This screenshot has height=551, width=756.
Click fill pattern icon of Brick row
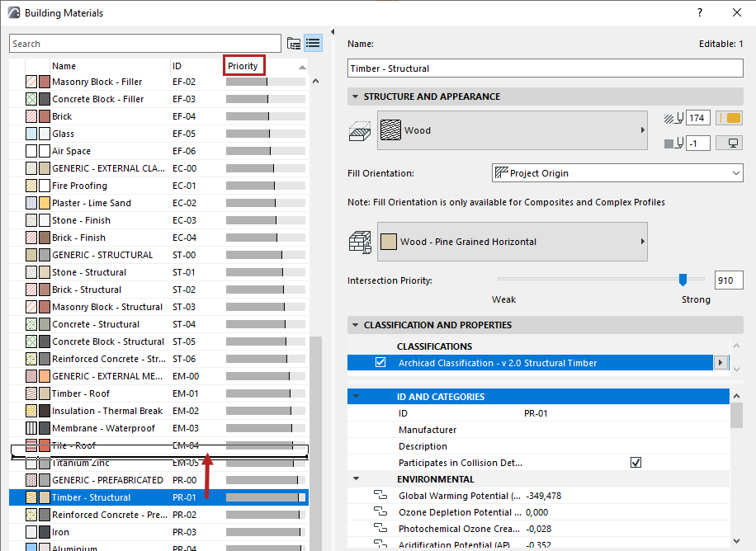coord(31,116)
